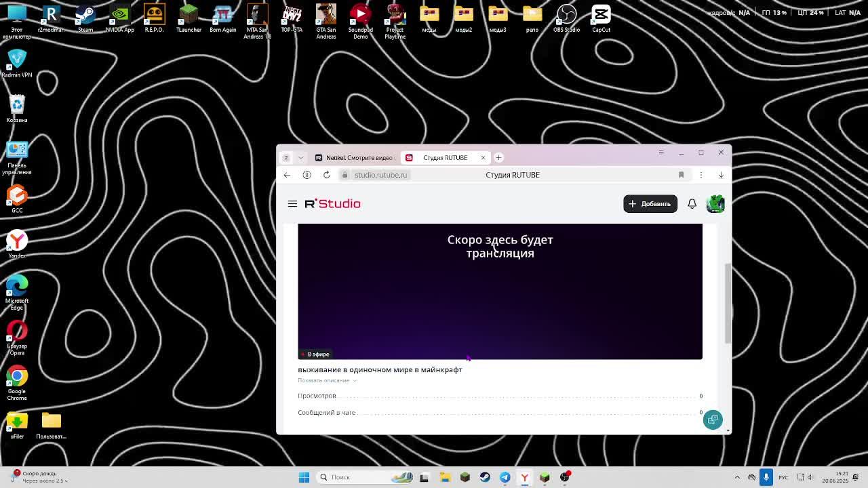Reload the studio.rutube.ru page
The width and height of the screenshot is (868, 488).
pyautogui.click(x=326, y=175)
